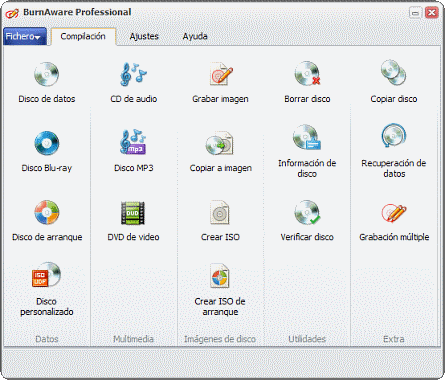Run Verificar disco utility

(307, 221)
